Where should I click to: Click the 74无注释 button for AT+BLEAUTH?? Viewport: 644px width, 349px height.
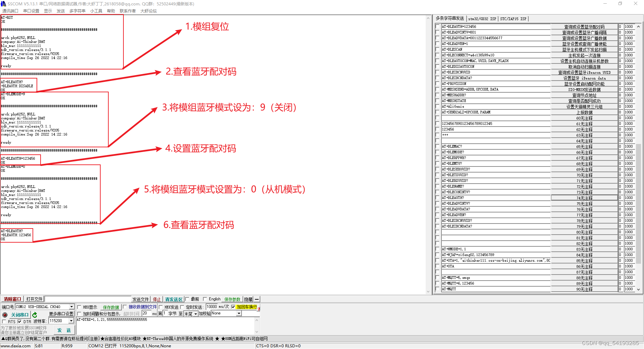click(x=584, y=198)
